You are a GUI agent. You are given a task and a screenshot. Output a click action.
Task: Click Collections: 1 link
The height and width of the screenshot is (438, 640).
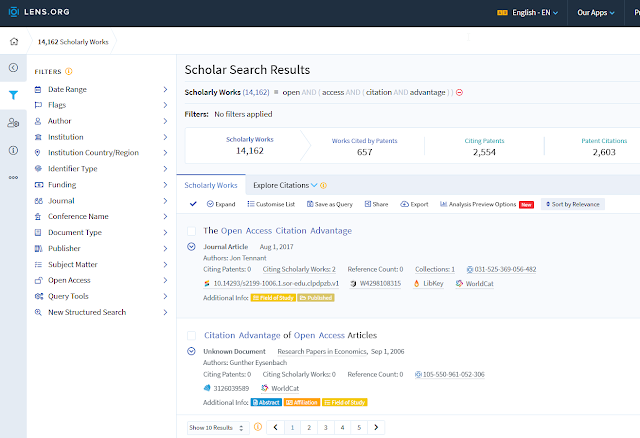(435, 269)
